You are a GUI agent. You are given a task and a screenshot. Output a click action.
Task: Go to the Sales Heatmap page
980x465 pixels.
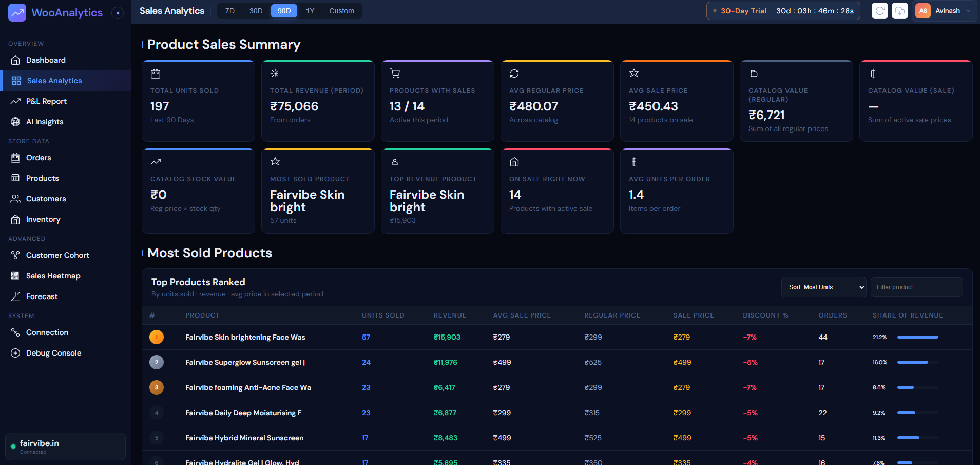click(x=53, y=276)
